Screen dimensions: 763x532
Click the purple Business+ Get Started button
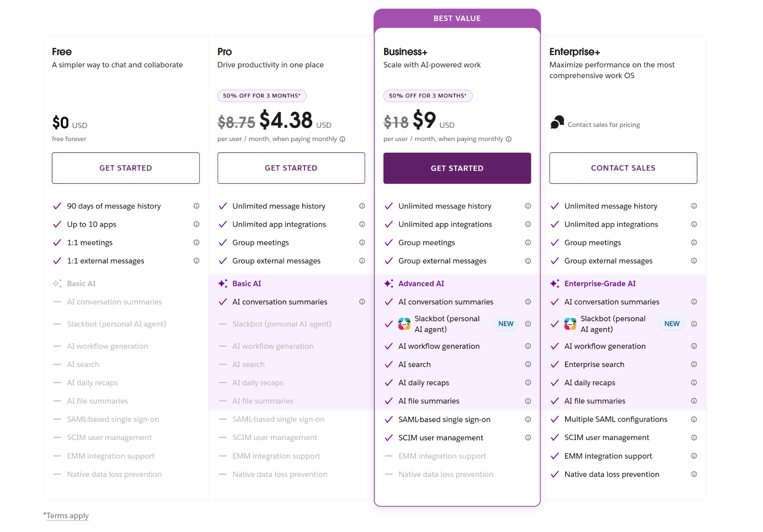click(457, 168)
